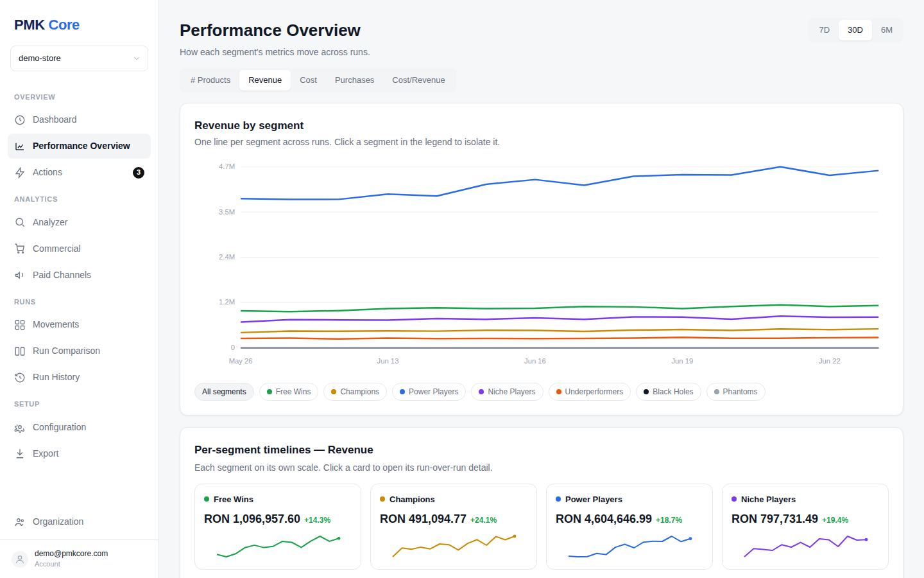Click the Movements grid icon
Screen dimensions: 924x578
[20, 325]
